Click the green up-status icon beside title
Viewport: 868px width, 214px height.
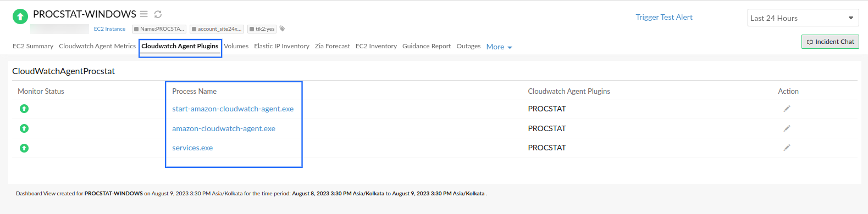(20, 16)
